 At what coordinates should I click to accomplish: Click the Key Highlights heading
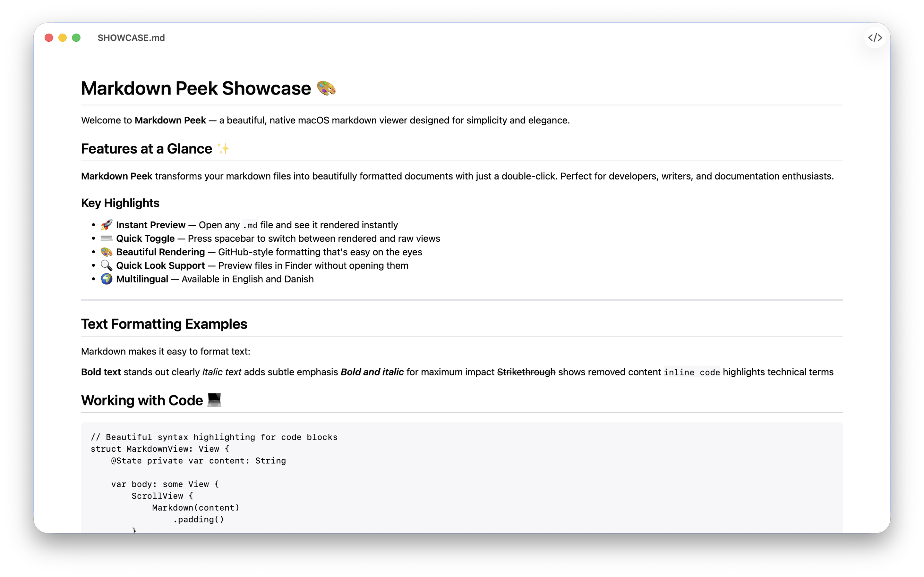pos(120,203)
